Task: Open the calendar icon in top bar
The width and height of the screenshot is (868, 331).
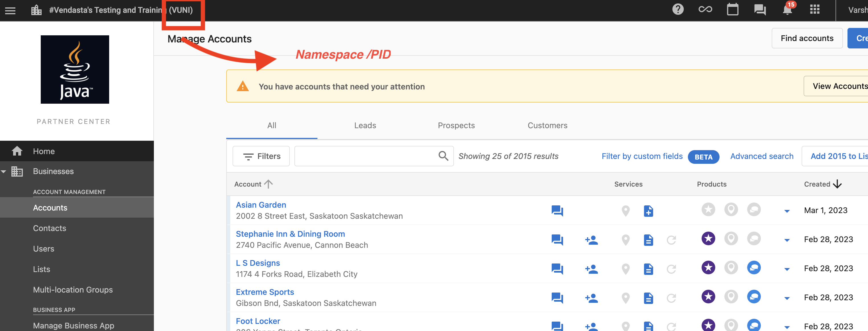Action: click(x=733, y=9)
